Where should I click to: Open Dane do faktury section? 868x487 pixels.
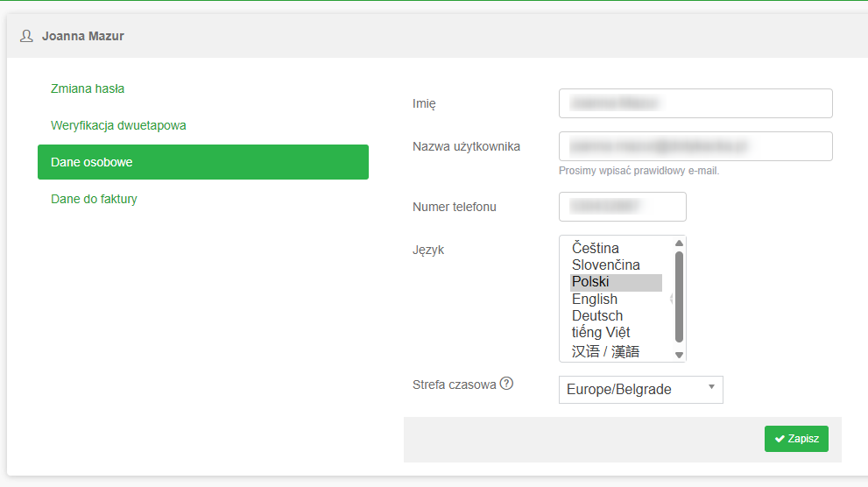coord(94,199)
